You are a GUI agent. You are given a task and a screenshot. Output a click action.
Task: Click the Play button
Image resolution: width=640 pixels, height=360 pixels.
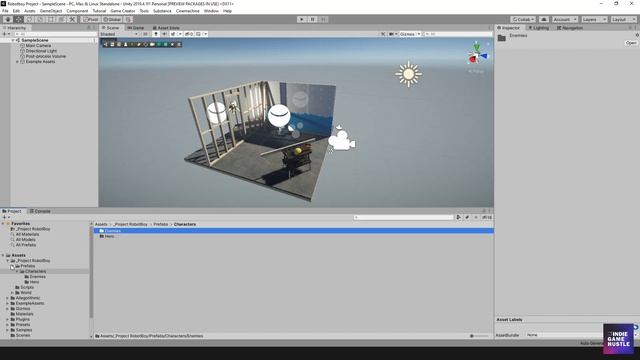[302, 19]
